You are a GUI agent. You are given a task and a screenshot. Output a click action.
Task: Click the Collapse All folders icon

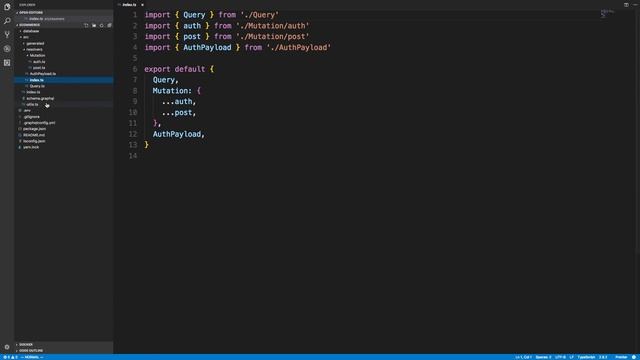[109, 25]
